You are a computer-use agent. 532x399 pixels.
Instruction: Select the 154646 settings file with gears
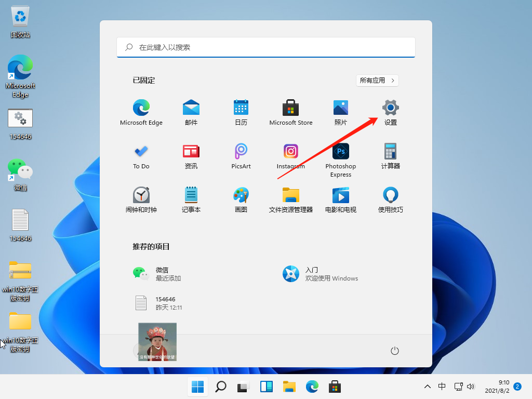click(x=20, y=124)
